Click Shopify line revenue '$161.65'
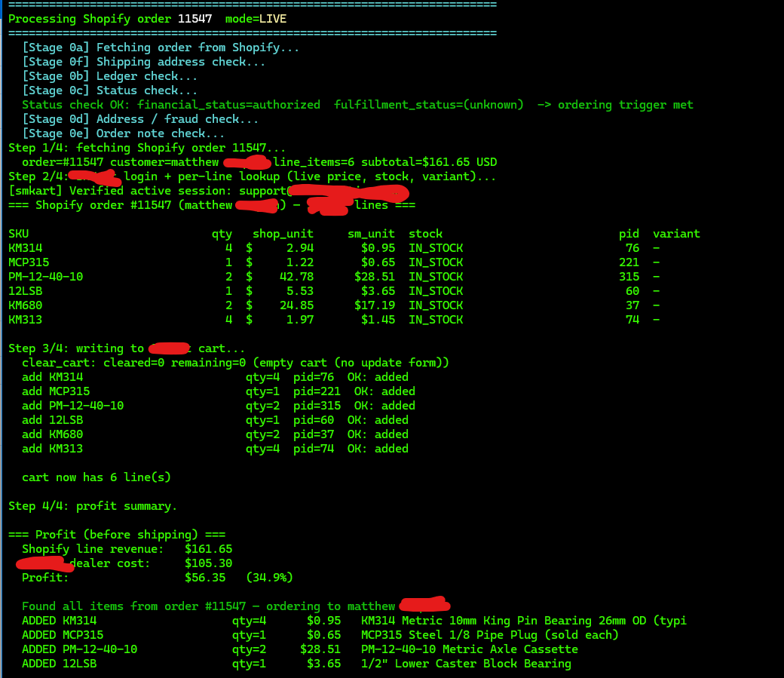Viewport: 784px width, 678px height. 209,549
